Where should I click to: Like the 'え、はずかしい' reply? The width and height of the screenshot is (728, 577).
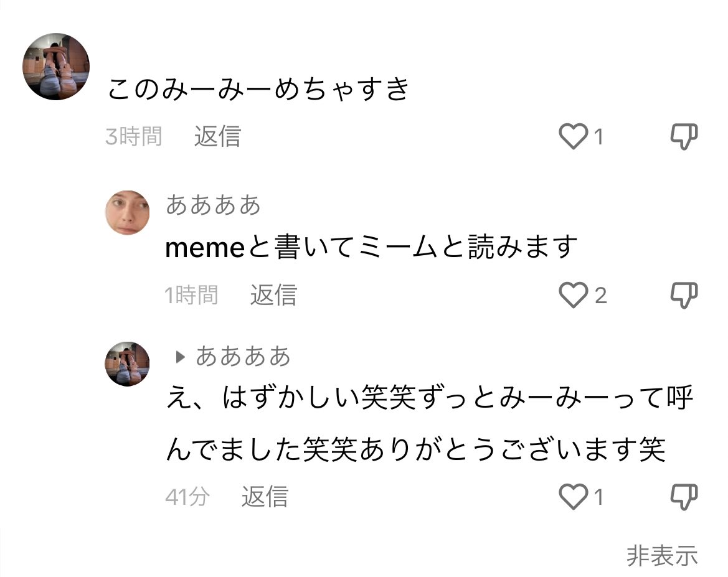click(x=573, y=497)
